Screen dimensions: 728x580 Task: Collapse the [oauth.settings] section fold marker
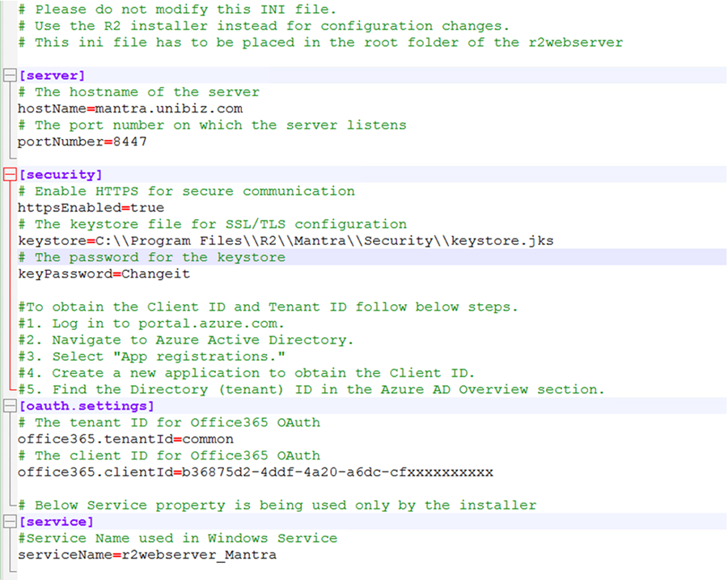10,406
